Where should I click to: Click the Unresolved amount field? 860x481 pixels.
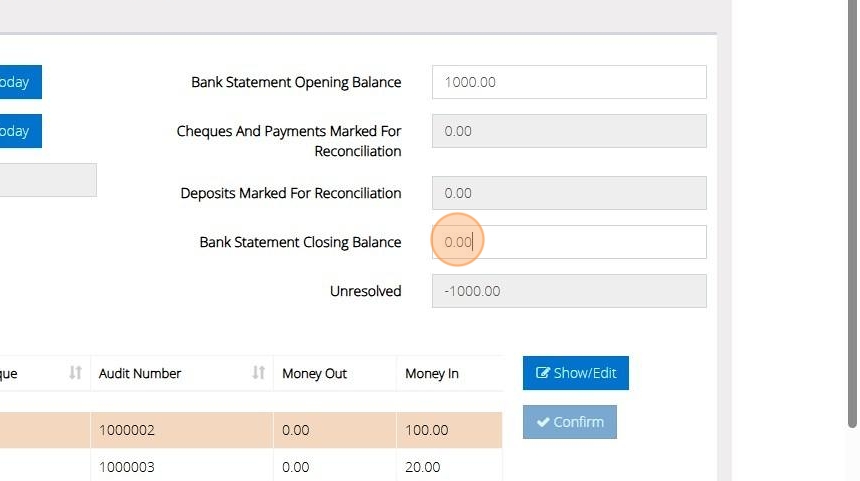pyautogui.click(x=569, y=291)
